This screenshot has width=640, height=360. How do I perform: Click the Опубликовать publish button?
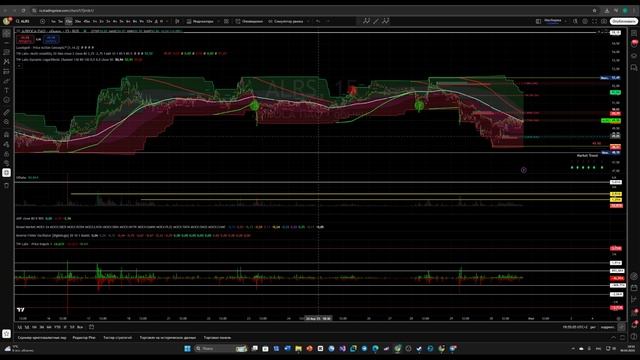[623, 21]
